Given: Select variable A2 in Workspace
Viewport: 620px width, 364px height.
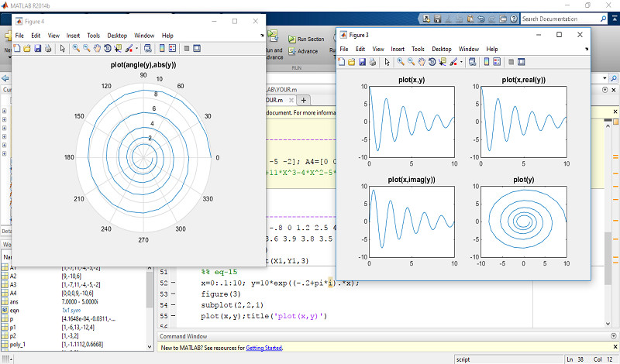Looking at the screenshot, I should click(x=13, y=276).
